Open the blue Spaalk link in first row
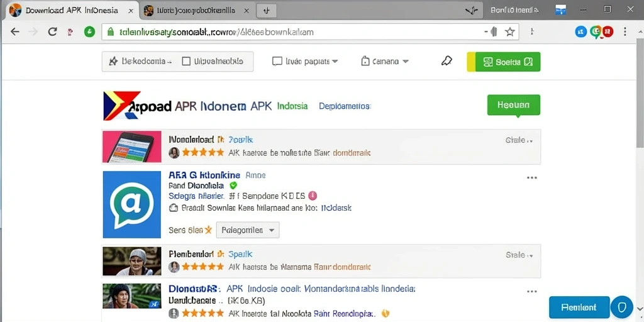 click(241, 140)
